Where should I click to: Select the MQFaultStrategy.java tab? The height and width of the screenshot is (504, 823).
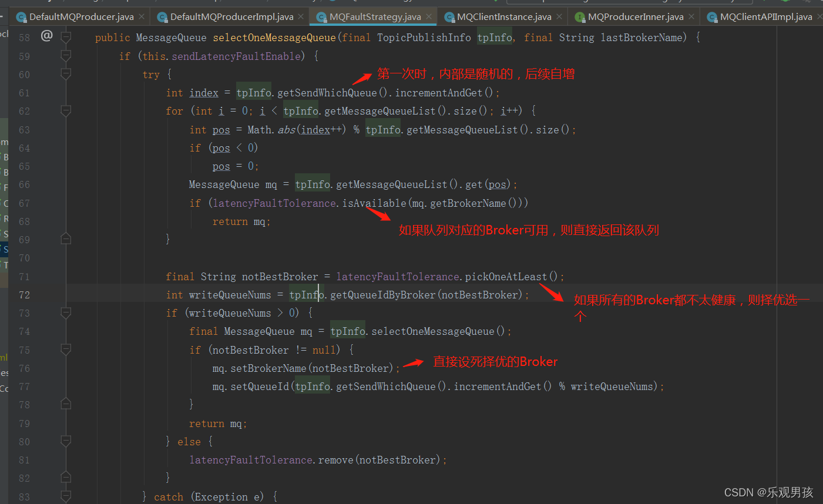point(375,16)
